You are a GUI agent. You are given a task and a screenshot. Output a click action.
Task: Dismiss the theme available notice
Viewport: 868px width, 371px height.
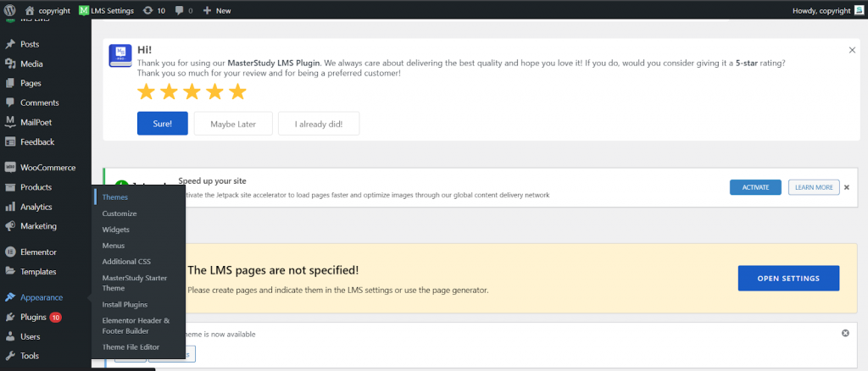pos(845,333)
